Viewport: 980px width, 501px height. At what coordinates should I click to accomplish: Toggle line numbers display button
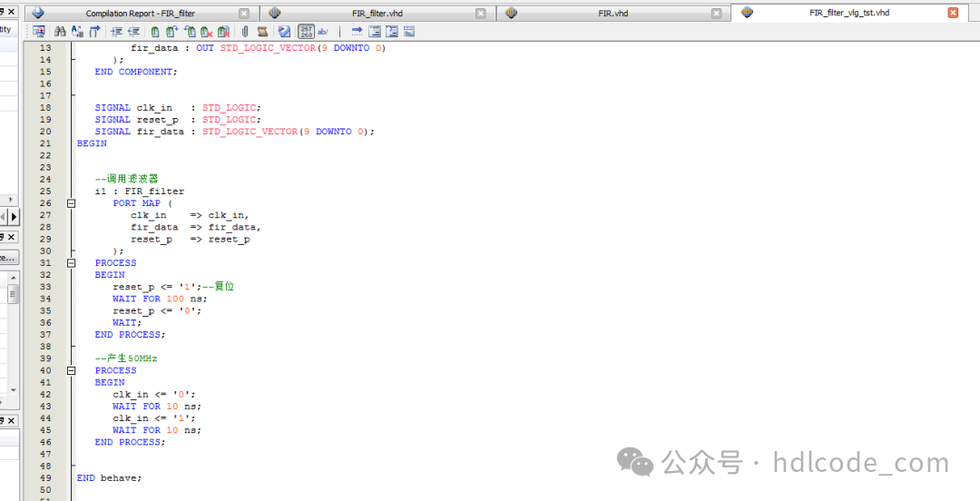[307, 31]
